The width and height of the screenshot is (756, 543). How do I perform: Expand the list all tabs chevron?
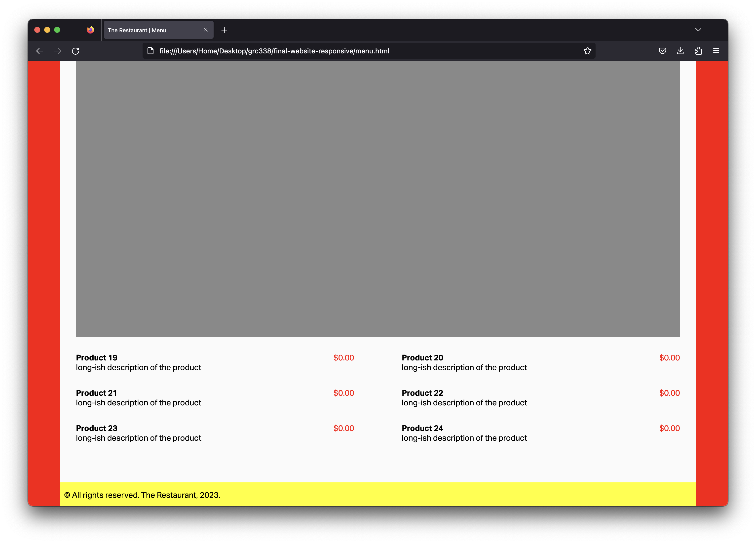[698, 30]
